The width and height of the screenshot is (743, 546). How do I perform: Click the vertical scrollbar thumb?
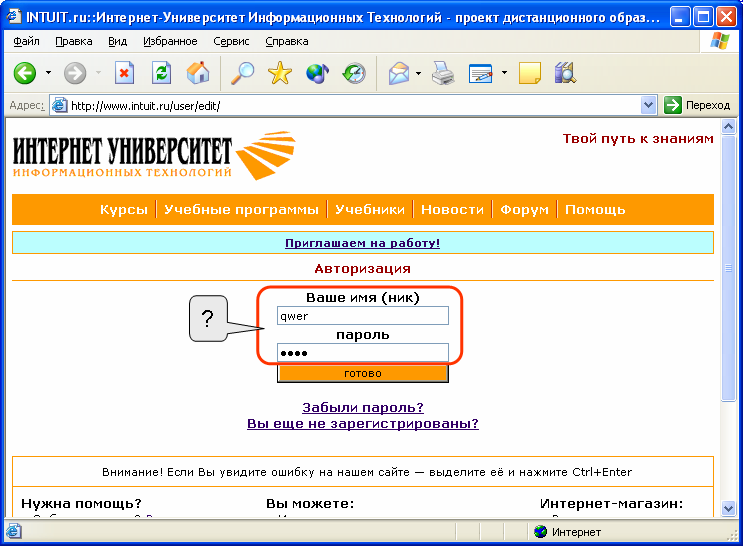point(728,268)
